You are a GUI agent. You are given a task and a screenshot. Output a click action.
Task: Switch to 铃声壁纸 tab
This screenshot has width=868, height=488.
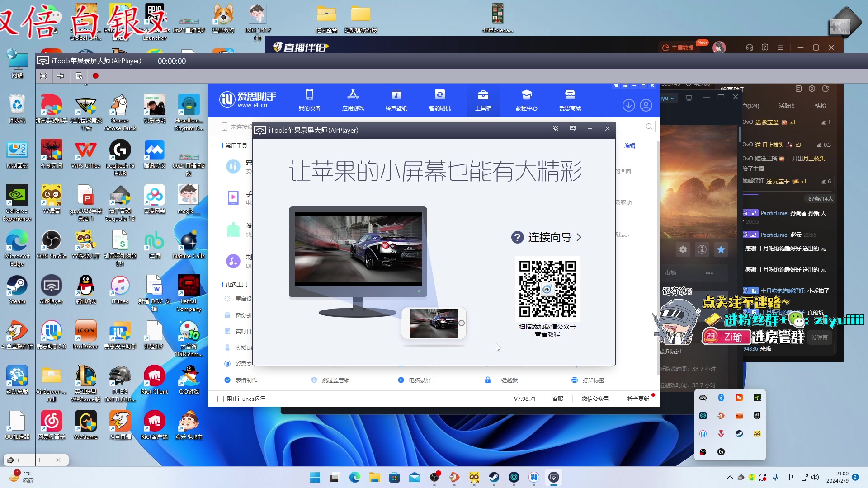coord(396,100)
